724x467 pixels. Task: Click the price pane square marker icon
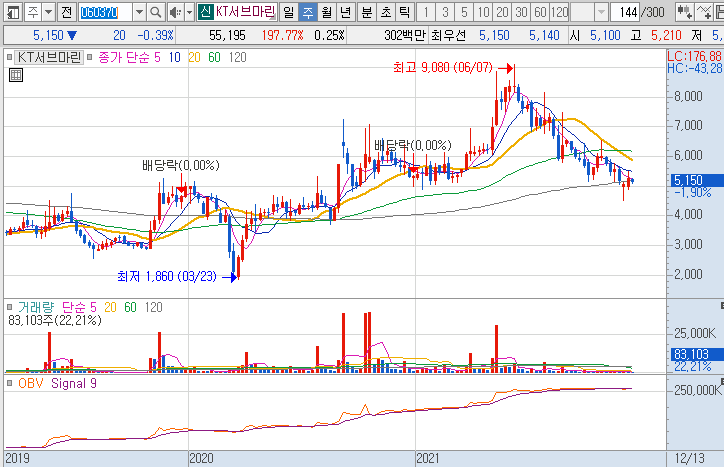tap(9, 57)
